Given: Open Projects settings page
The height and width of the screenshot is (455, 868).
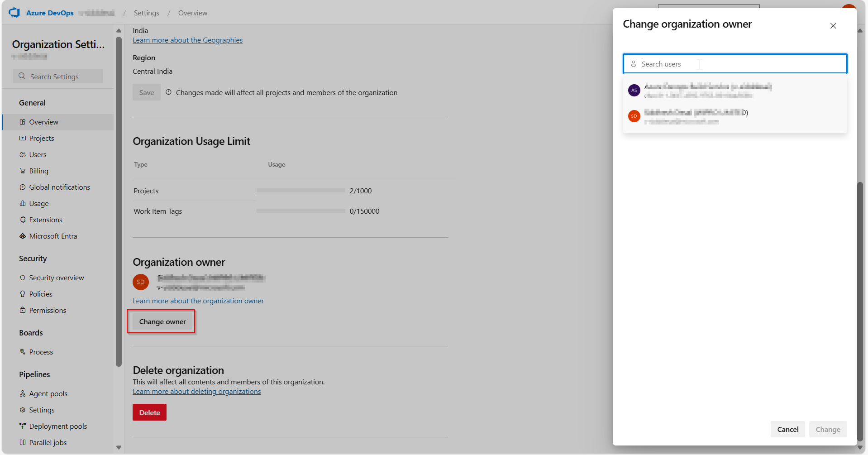Looking at the screenshot, I should 58,138.
